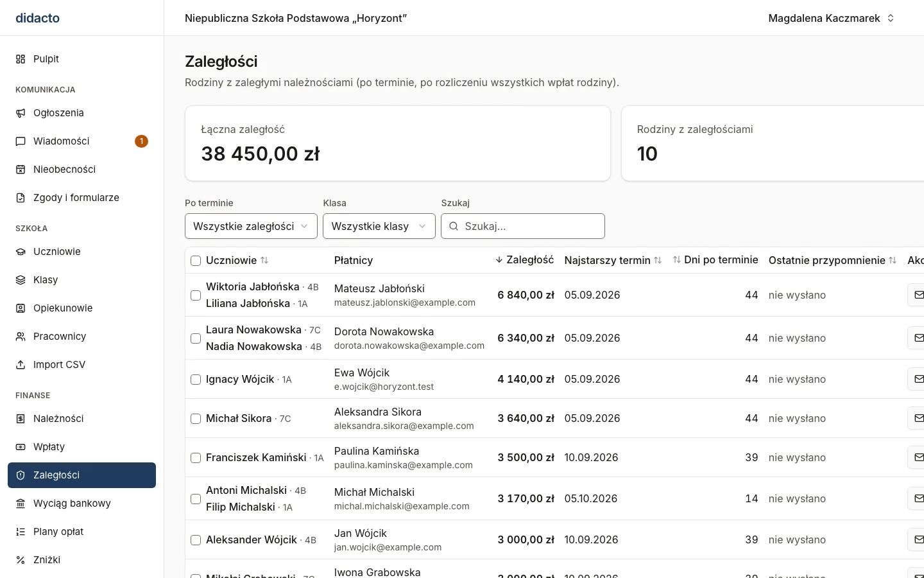Click the Wpłaty banknote icon

click(21, 447)
